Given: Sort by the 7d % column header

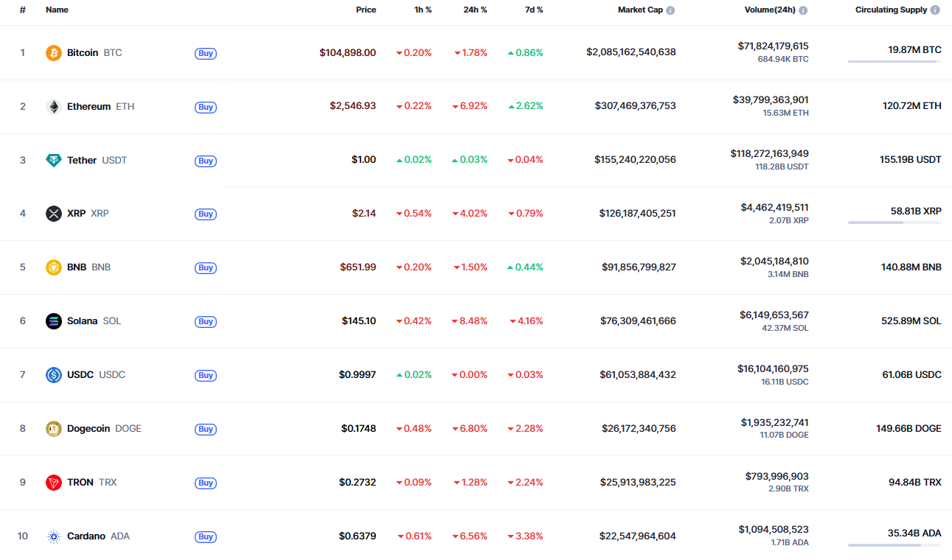Looking at the screenshot, I should 534,10.
